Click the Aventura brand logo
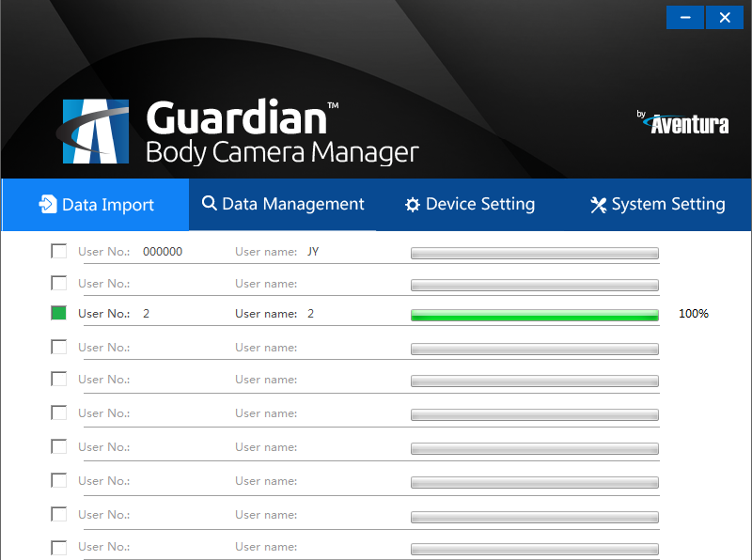This screenshot has width=752, height=560. click(686, 122)
